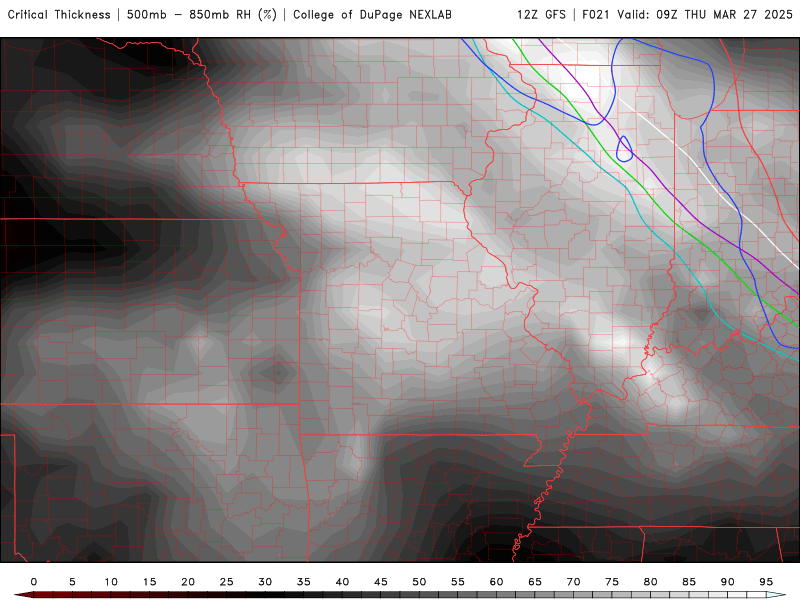Click the 'F021' forecast hour text

596,15
